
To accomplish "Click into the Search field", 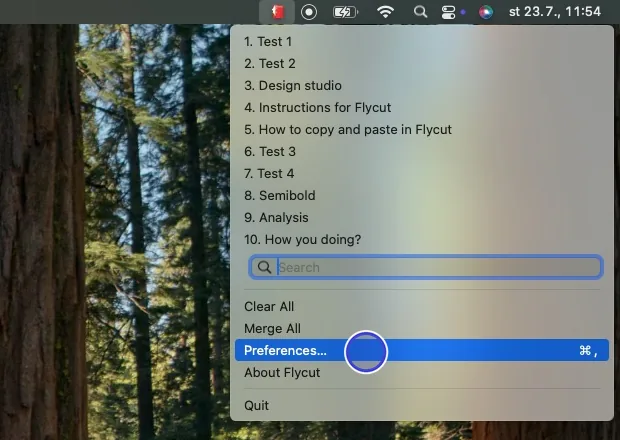I will [x=426, y=267].
